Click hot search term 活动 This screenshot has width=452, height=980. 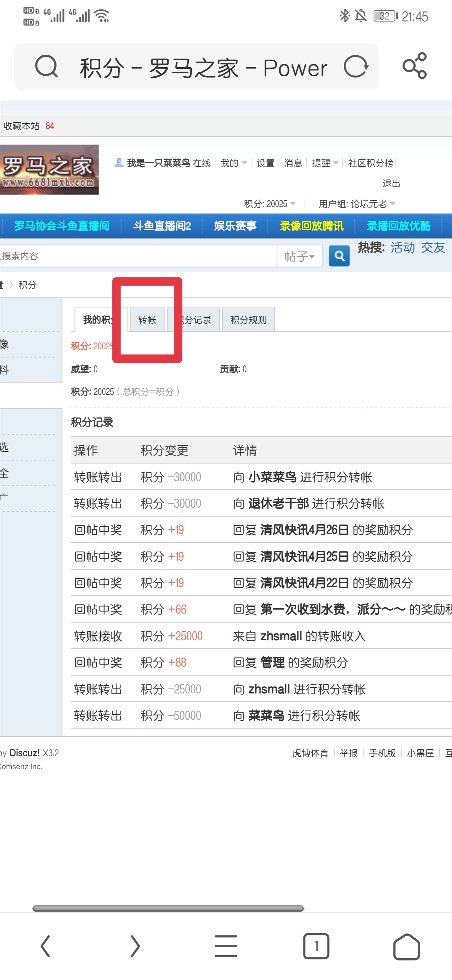coord(403,248)
